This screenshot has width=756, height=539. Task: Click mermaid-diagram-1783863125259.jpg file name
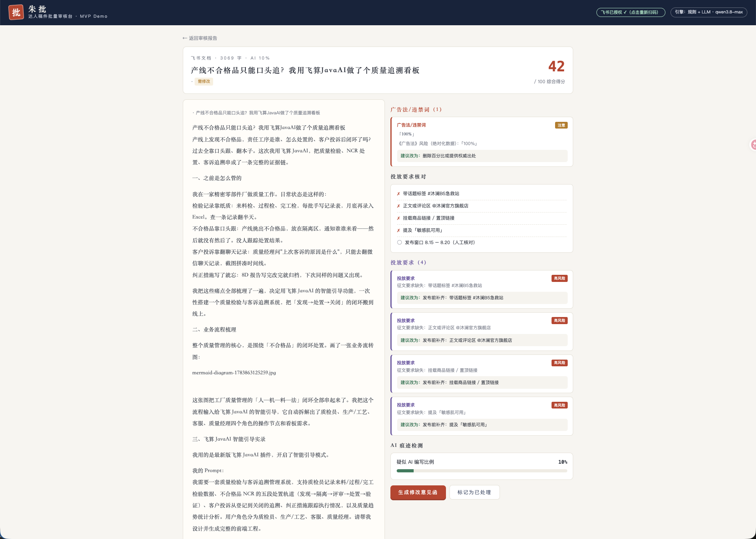pos(234,373)
